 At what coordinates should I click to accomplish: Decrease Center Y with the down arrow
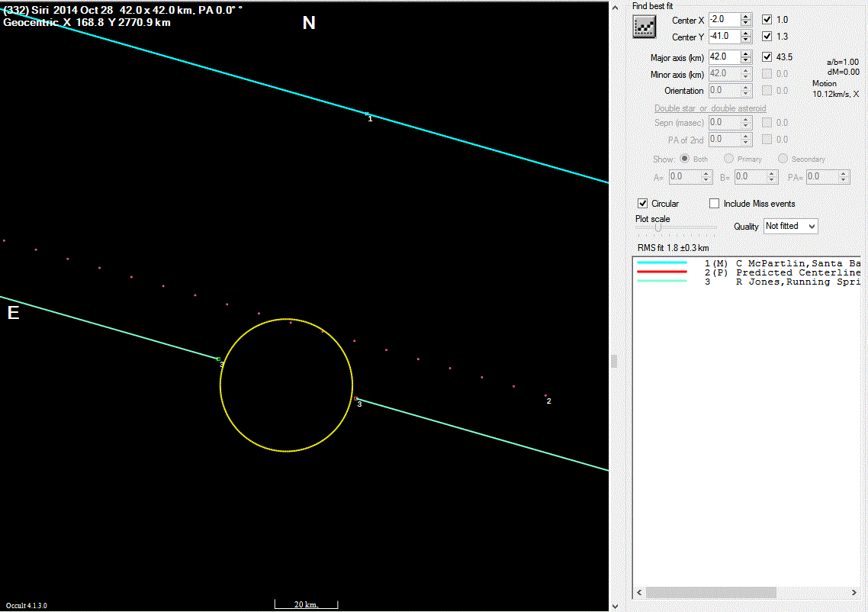pyautogui.click(x=746, y=40)
